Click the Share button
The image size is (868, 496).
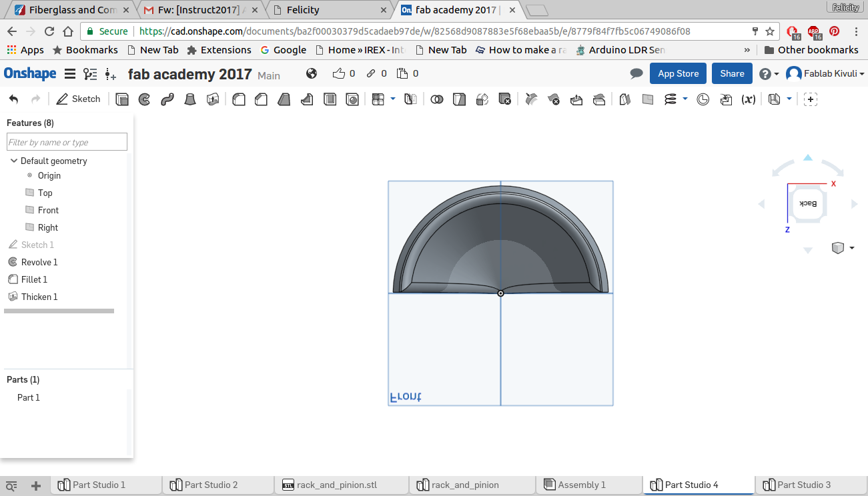(732, 74)
